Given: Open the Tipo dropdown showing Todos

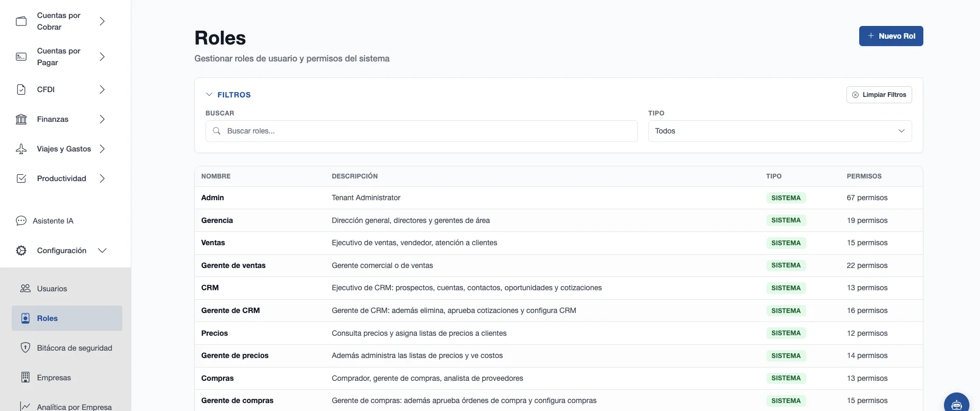Looking at the screenshot, I should click(780, 131).
